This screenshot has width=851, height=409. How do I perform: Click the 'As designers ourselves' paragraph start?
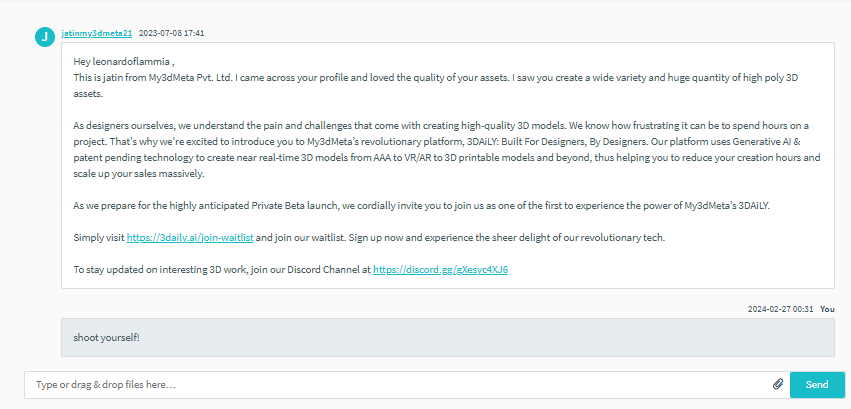(123, 126)
